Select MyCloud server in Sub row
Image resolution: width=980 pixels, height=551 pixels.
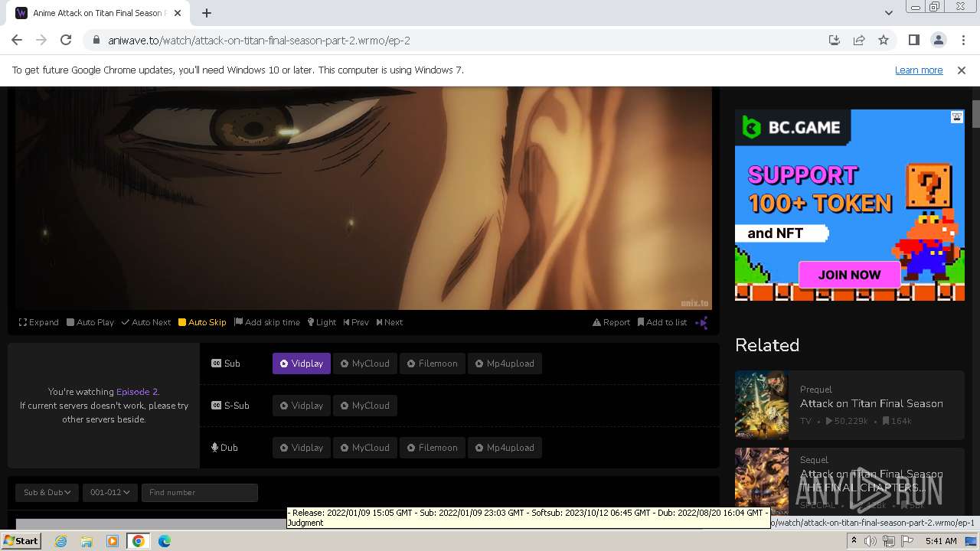point(365,364)
